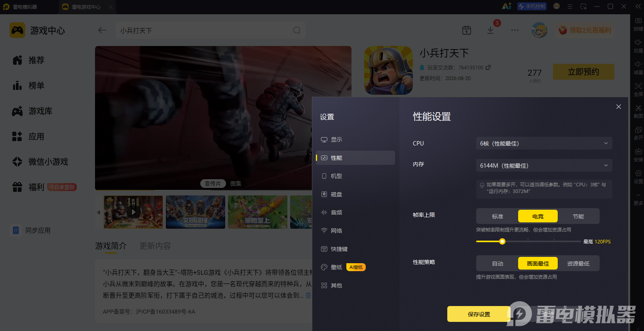Open the three-dot more options menu
The image size is (644, 331).
tap(515, 30)
